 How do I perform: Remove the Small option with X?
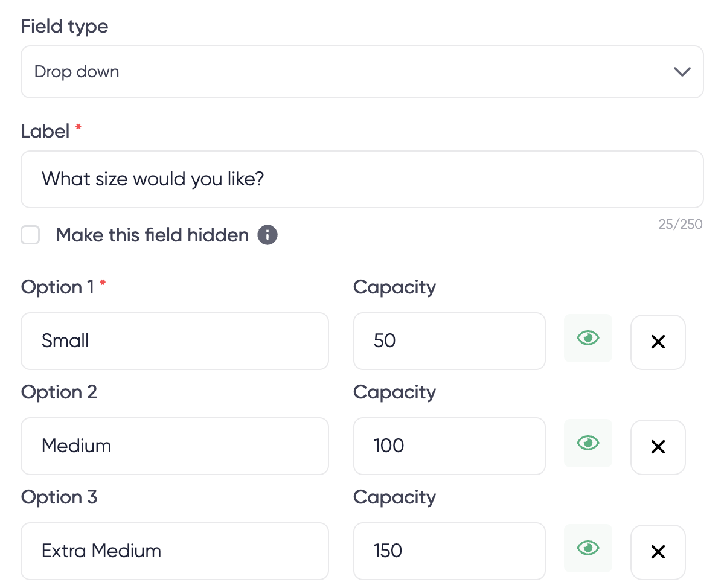(x=658, y=342)
